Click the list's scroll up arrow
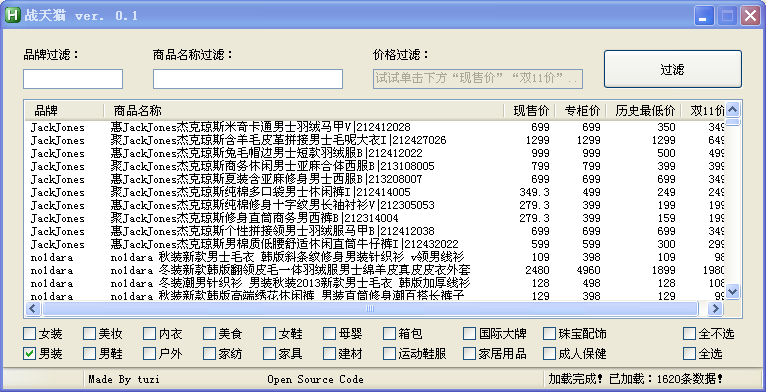Viewport: 766px width, 392px height. 732,109
